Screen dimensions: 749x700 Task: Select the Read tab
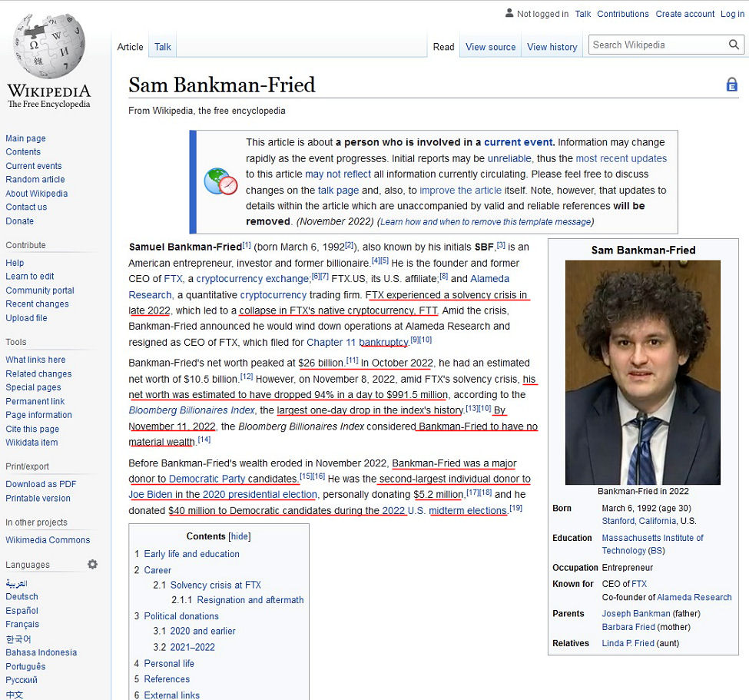pos(443,47)
